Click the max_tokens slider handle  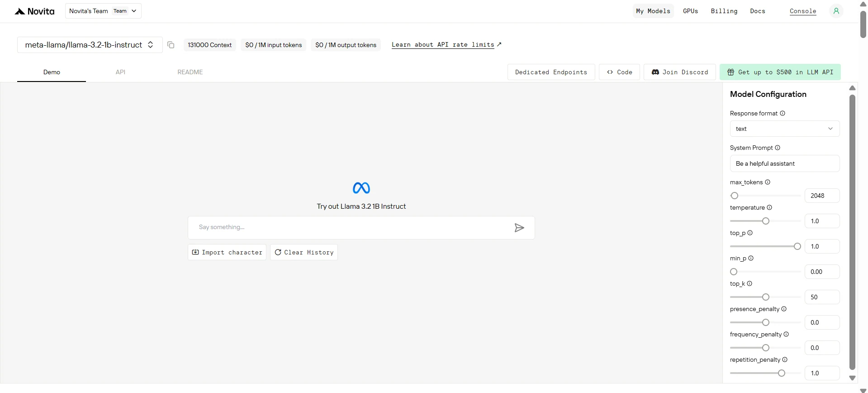tap(735, 196)
